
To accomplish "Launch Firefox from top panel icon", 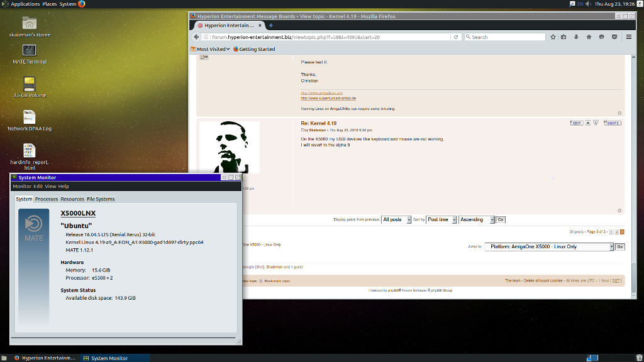I will (x=81, y=4).
